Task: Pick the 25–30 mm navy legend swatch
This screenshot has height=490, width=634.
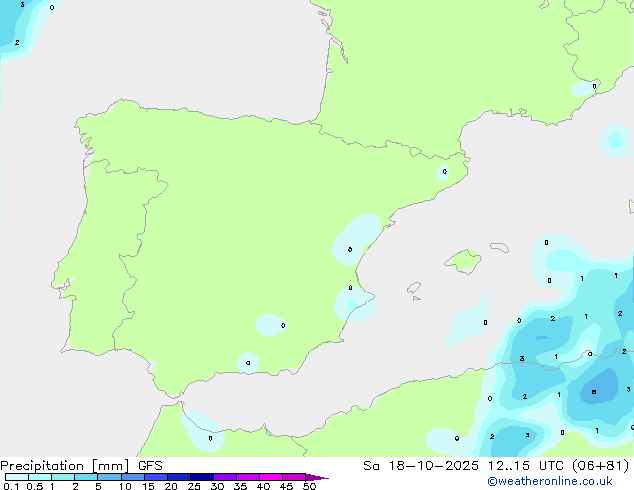Action: [x=202, y=477]
